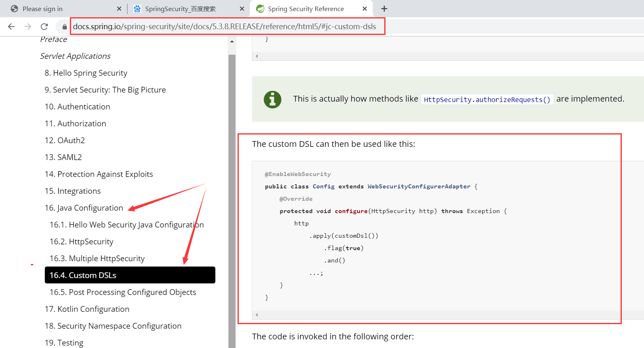Click text 'The custom DSL can then be used like this:'
Screen dimensions: 644x348
333,144
